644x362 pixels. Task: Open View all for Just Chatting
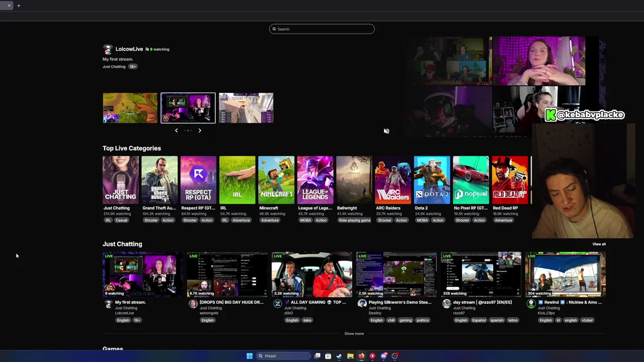(x=599, y=244)
